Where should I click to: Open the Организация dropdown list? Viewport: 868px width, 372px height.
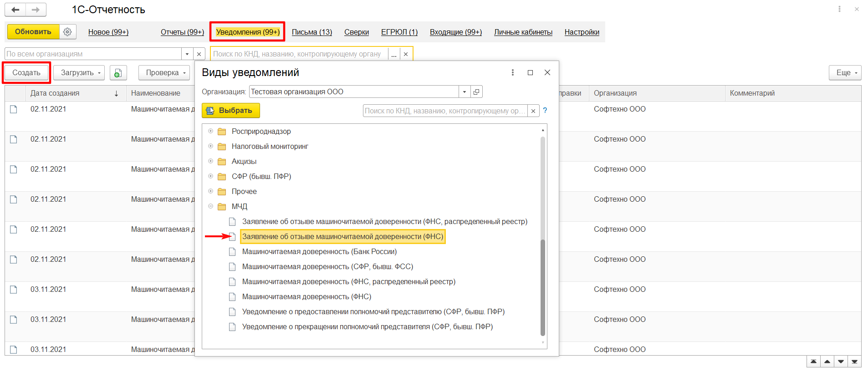tap(464, 92)
